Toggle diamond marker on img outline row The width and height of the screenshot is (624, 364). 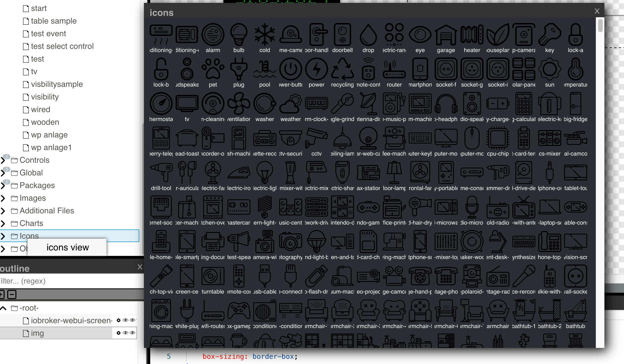click(118, 333)
